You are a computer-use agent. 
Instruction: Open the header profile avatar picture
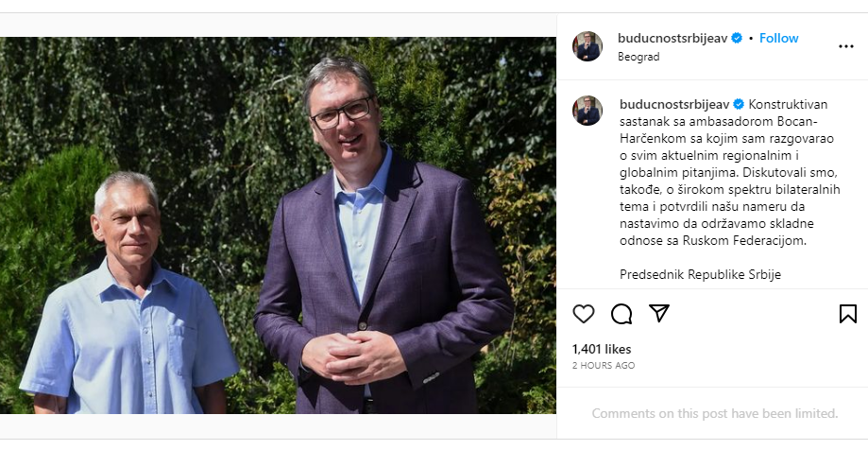[587, 46]
